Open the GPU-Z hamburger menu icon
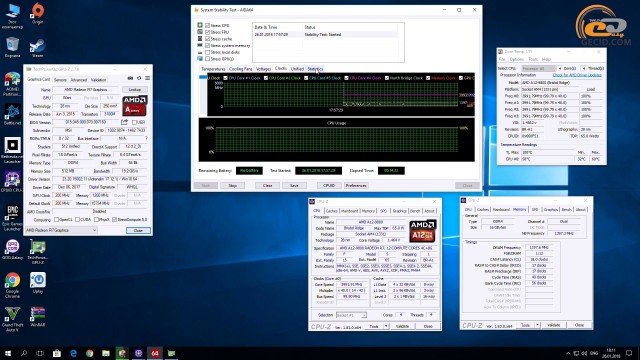 click(x=147, y=78)
